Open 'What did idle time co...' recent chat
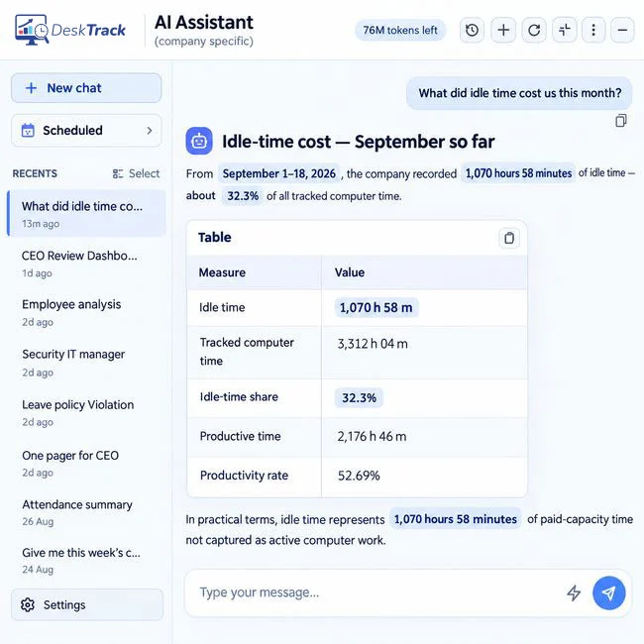Image resolution: width=644 pixels, height=644 pixels. (x=86, y=213)
